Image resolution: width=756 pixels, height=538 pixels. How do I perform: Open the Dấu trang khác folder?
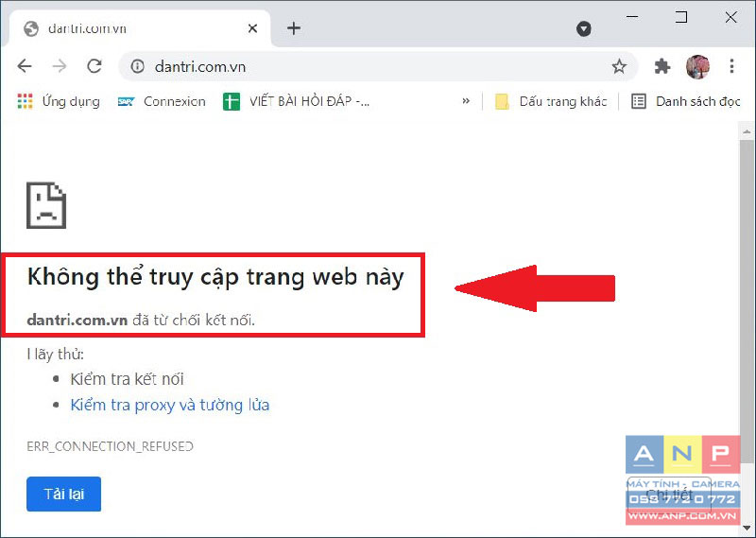(x=550, y=101)
